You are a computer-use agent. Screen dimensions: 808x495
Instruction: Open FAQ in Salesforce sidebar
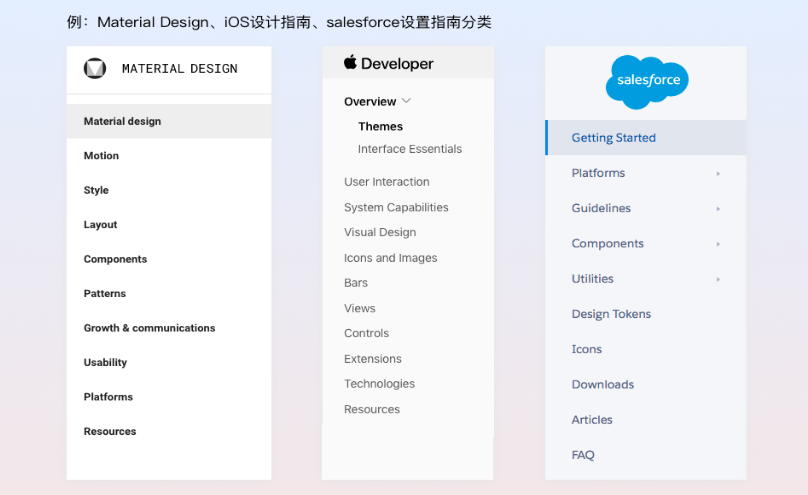(583, 455)
